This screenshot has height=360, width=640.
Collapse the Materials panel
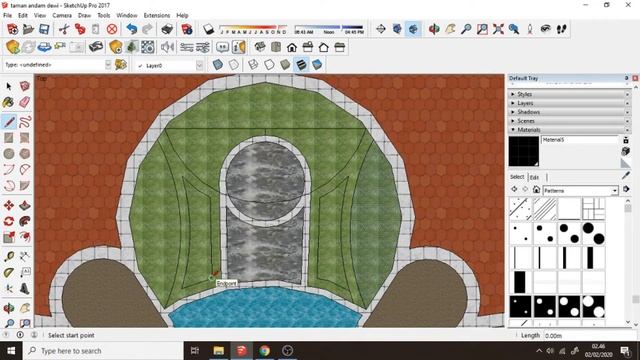pyautogui.click(x=569, y=130)
